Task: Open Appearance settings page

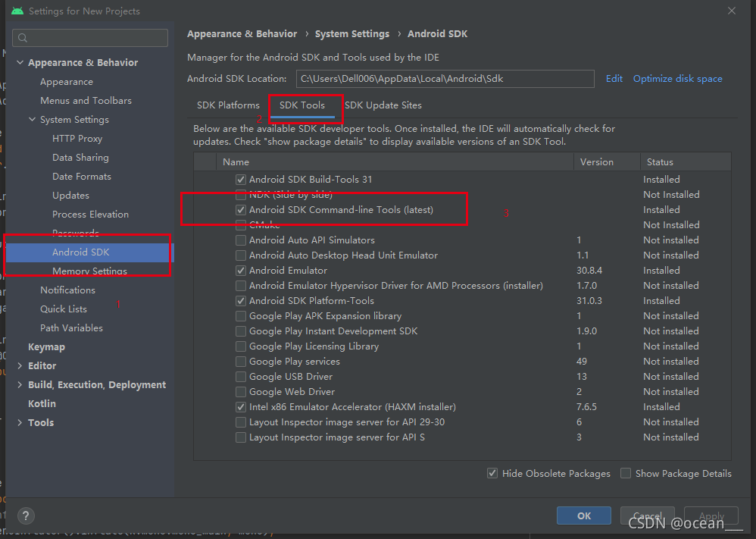Action: (x=67, y=82)
